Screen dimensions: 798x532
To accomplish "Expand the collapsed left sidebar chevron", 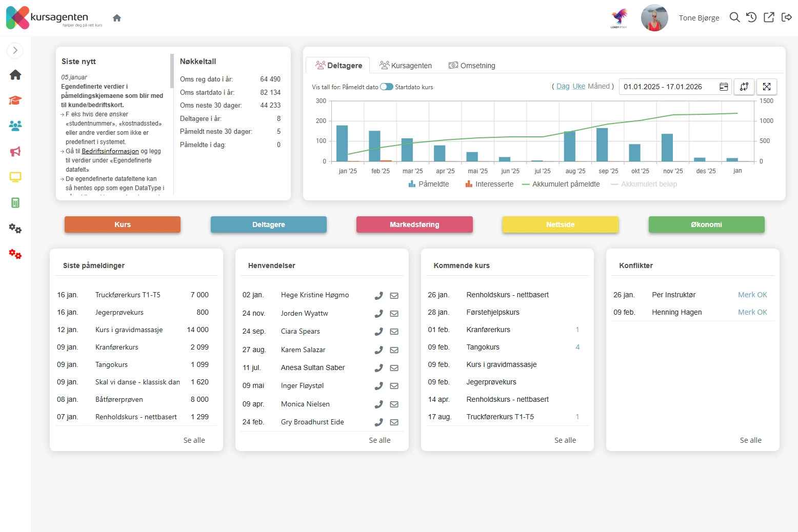I will (15, 50).
